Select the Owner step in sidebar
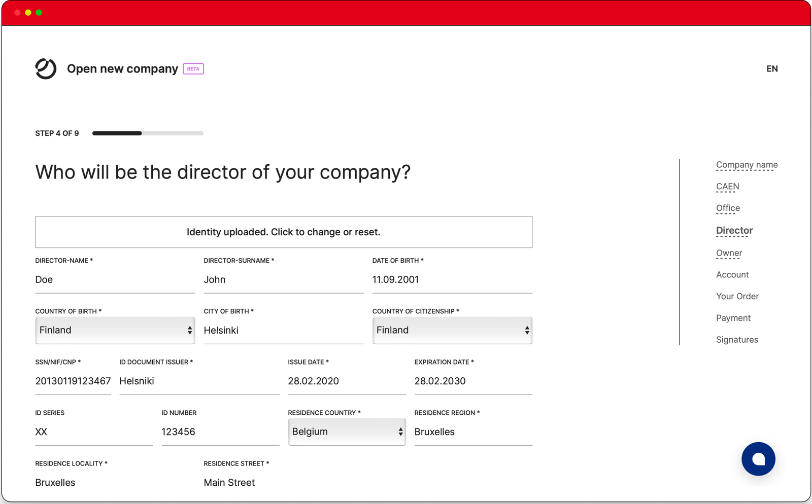The image size is (812, 504). (729, 253)
